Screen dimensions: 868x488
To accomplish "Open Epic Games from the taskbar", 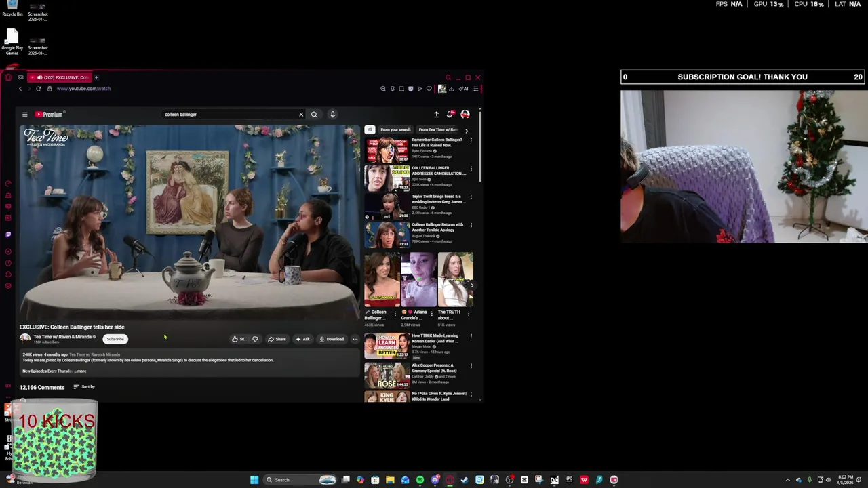I will tap(569, 480).
